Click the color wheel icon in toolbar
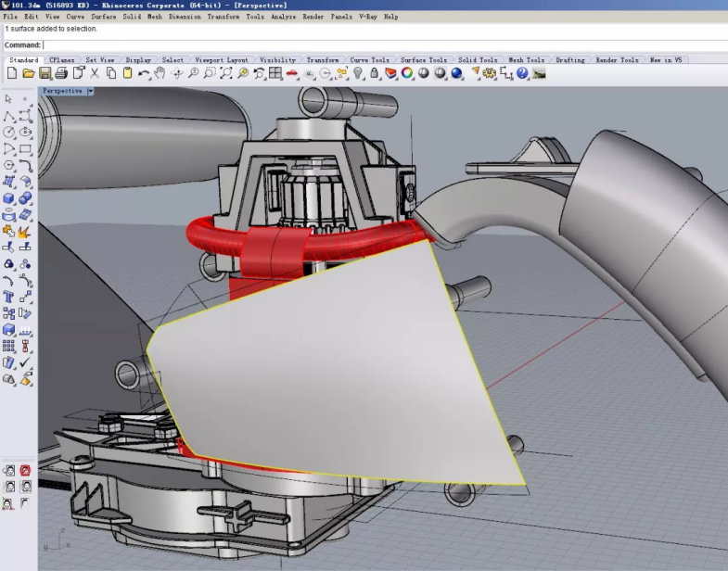Viewport: 728px width, 571px height. tap(407, 73)
